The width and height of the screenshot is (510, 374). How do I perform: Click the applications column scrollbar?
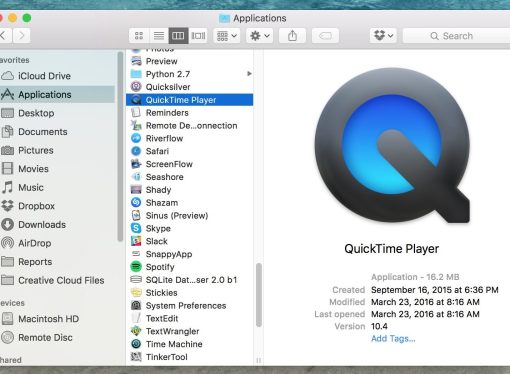259,295
